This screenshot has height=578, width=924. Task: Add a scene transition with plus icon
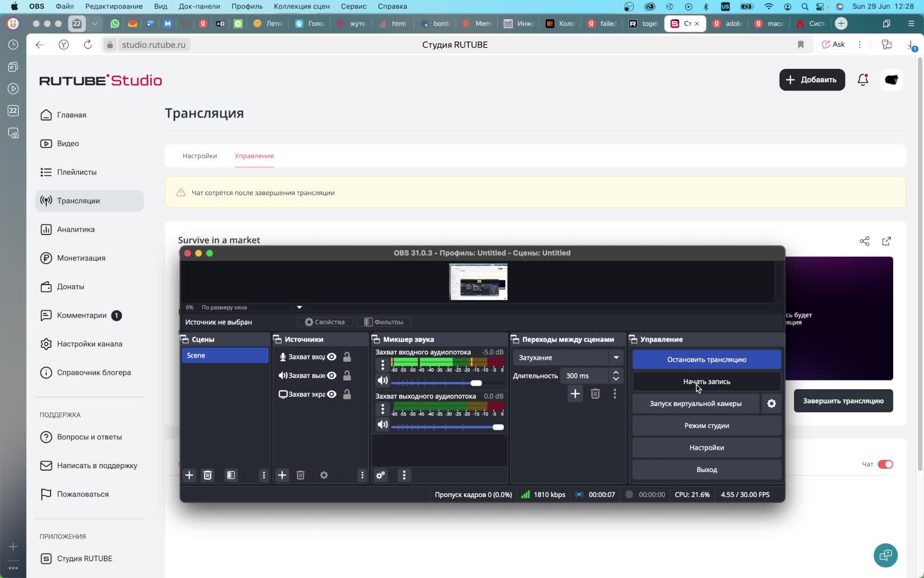(x=575, y=394)
